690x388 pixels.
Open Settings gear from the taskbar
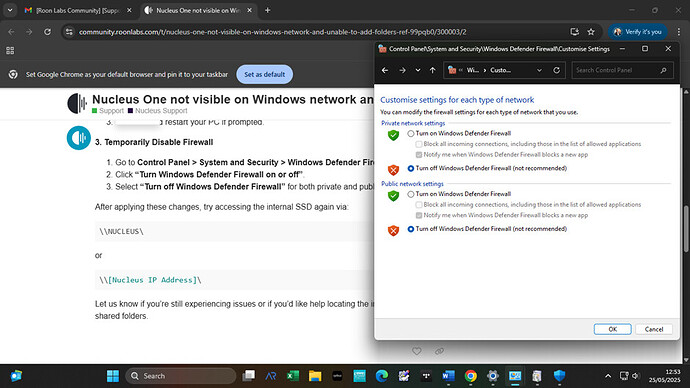tap(493, 376)
